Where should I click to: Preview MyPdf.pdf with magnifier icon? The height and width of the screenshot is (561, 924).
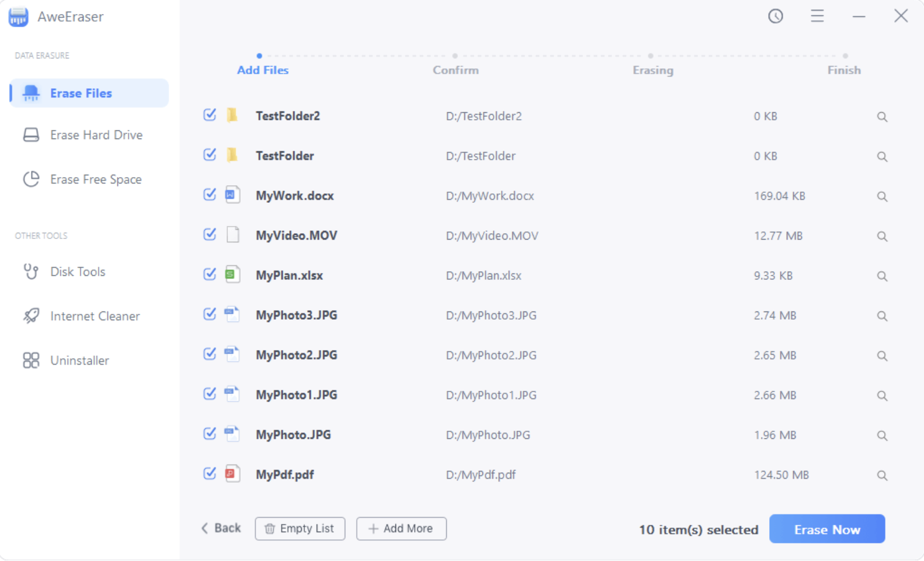[882, 475]
